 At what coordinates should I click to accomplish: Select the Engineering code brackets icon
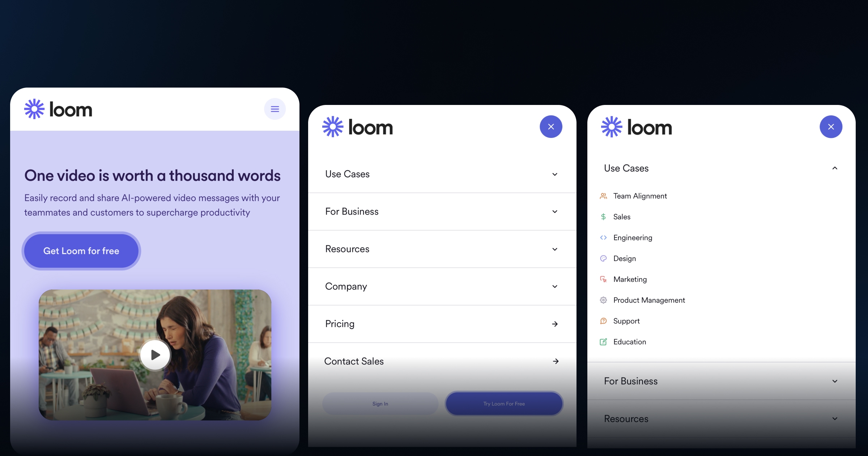(x=603, y=237)
